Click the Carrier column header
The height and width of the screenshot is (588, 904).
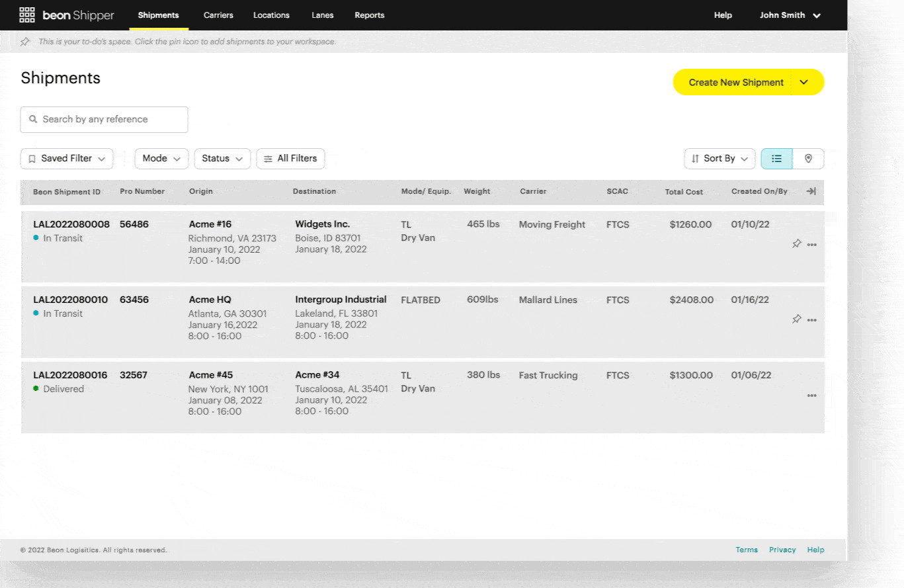[533, 191]
